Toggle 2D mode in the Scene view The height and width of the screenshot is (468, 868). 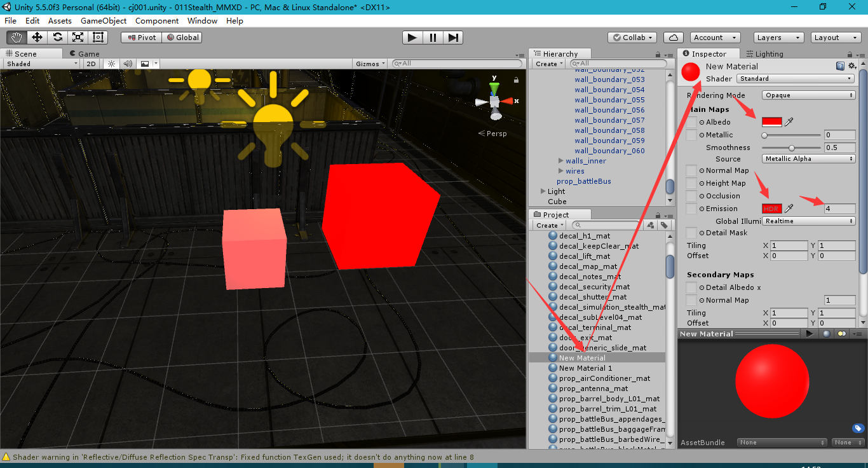[x=92, y=63]
